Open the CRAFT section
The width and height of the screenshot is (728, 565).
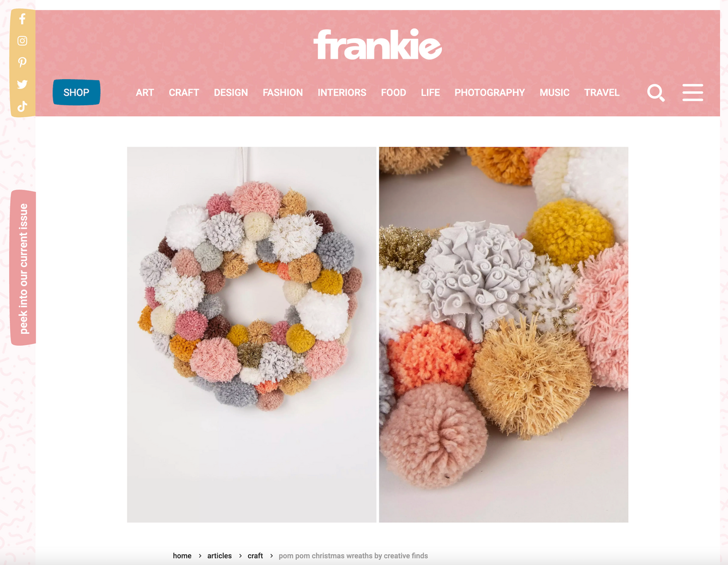click(184, 93)
